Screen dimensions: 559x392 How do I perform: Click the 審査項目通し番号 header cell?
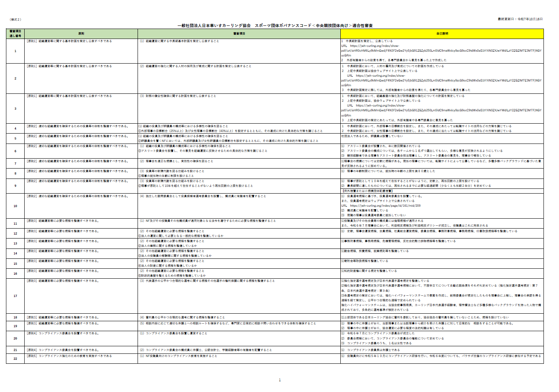(15, 34)
